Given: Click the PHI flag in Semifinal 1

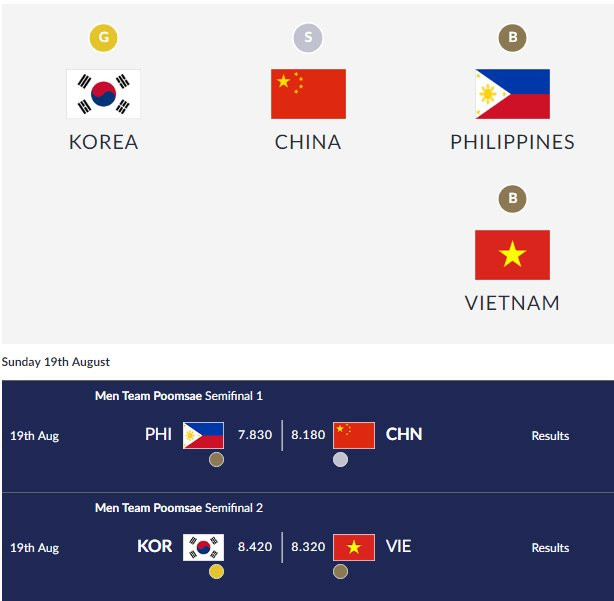Looking at the screenshot, I should click(203, 435).
